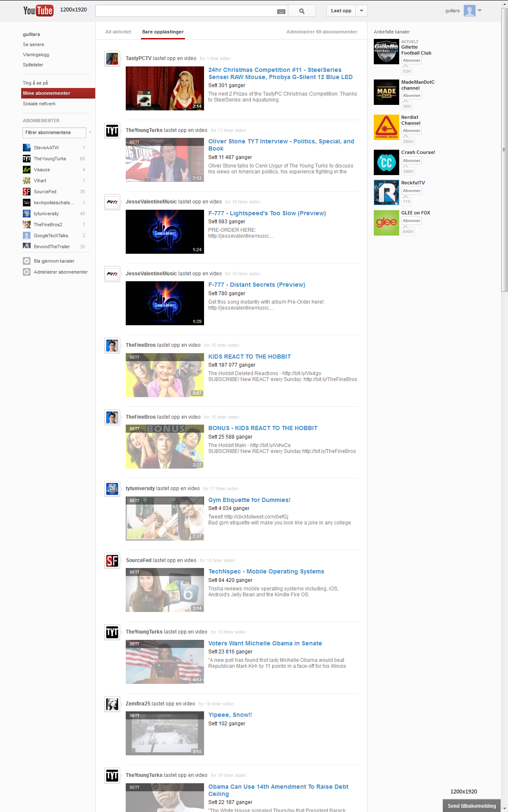Open F-777 Distant Secrets (Preview) title link
The height and width of the screenshot is (812, 508).
click(x=257, y=285)
